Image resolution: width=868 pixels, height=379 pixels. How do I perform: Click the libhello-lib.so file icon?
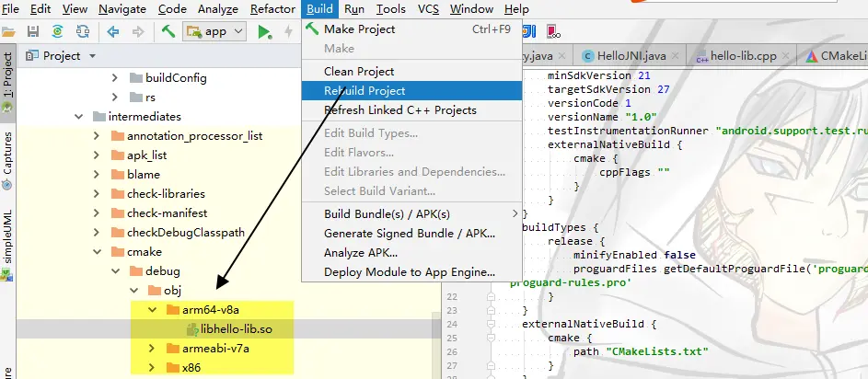(192, 329)
